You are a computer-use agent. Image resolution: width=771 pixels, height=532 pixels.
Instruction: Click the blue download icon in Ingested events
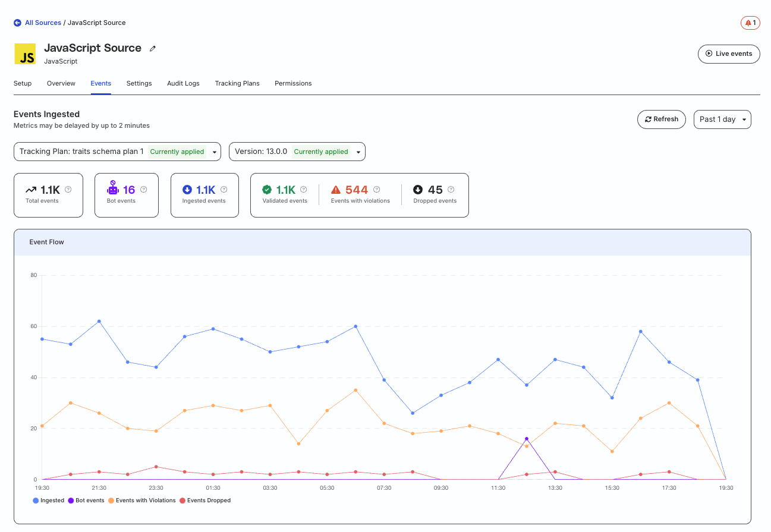pos(187,190)
